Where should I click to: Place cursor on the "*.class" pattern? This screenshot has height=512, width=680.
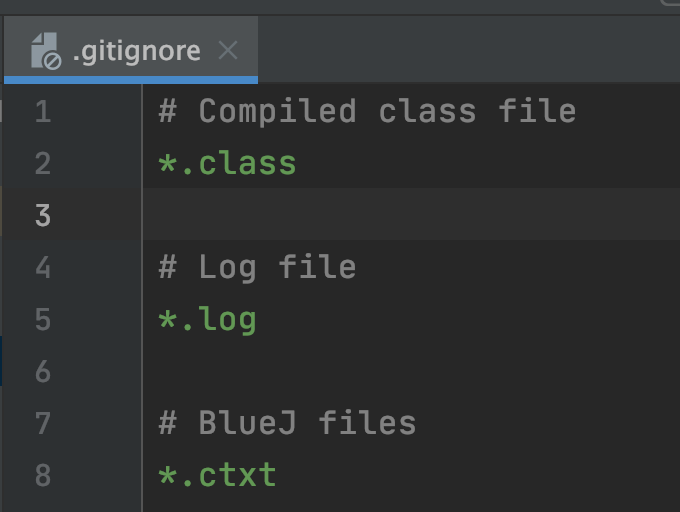[227, 163]
